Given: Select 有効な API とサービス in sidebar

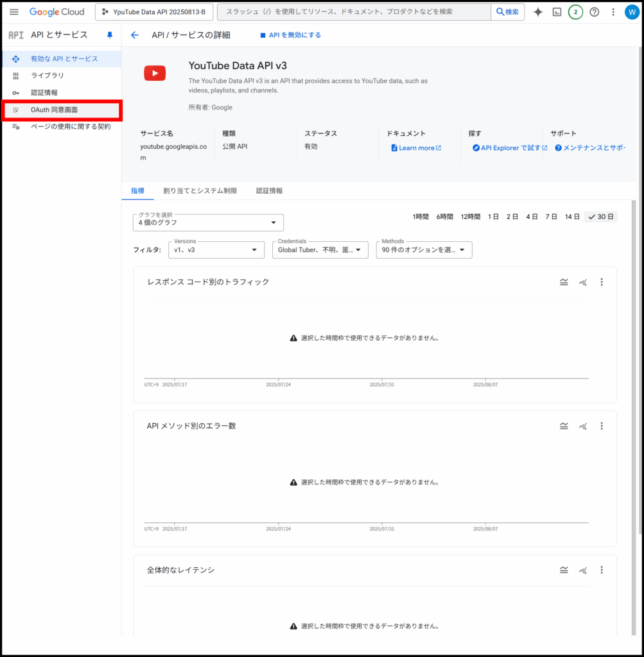Looking at the screenshot, I should pyautogui.click(x=62, y=58).
